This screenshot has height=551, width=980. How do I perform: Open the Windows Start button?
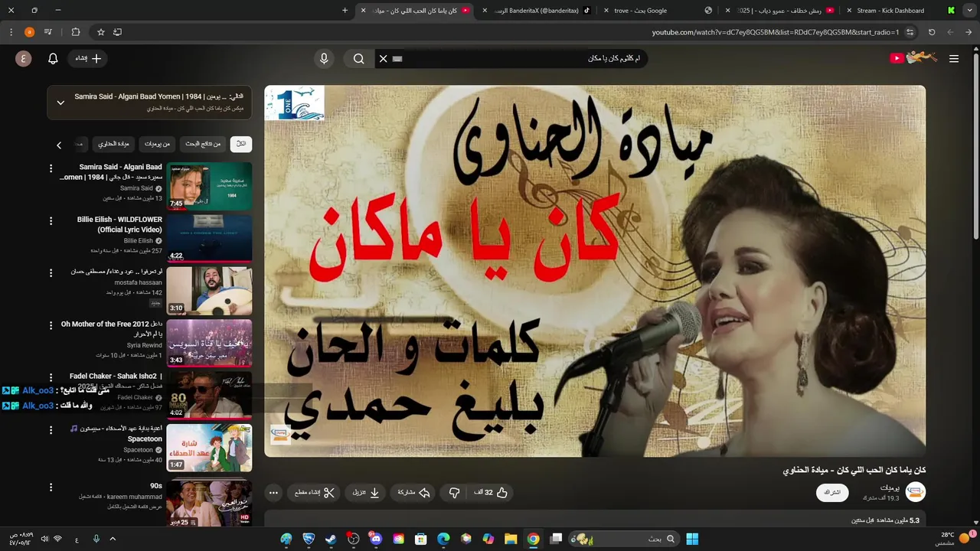692,539
